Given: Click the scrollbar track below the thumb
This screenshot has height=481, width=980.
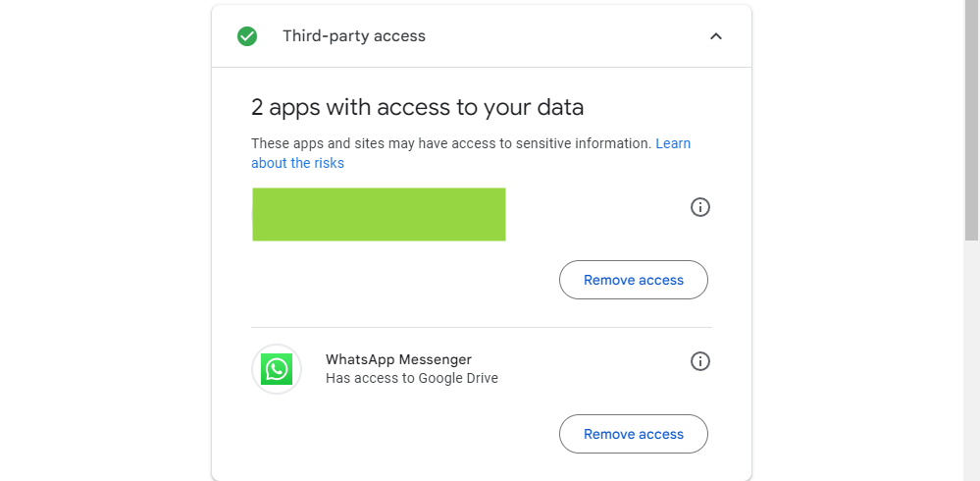Looking at the screenshot, I should (971, 363).
